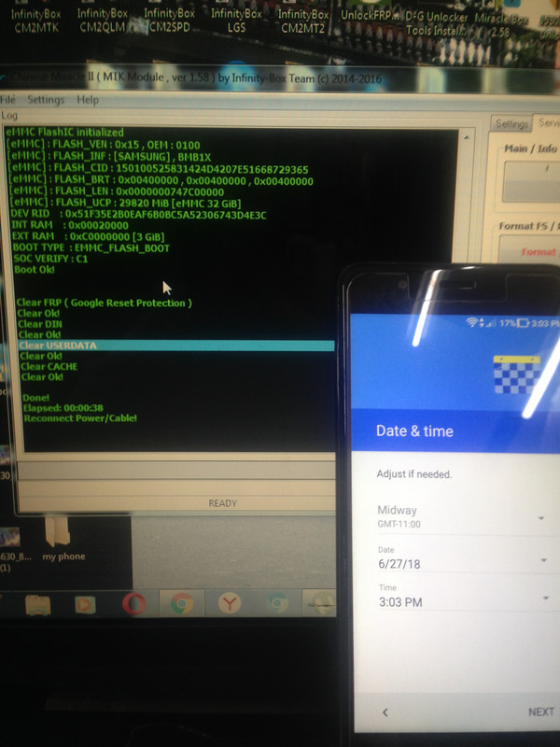Select the highlighted Clear USERDATA log line
This screenshot has height=747, width=560.
pyautogui.click(x=176, y=345)
